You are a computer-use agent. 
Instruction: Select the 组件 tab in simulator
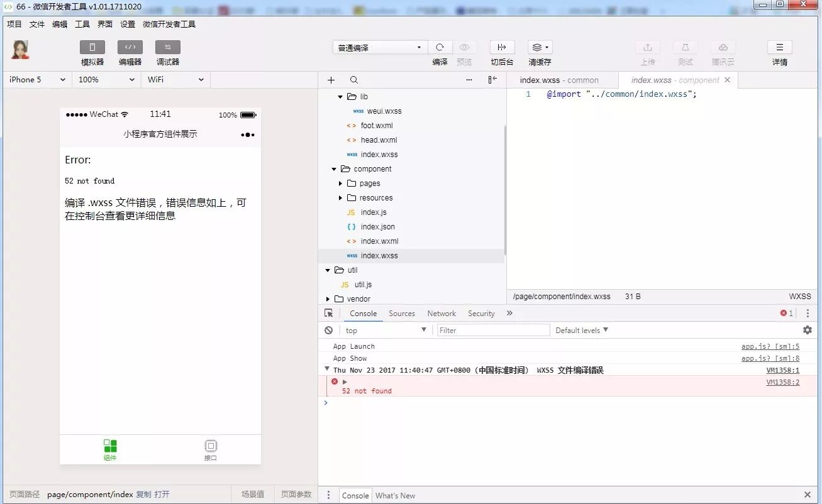[110, 450]
